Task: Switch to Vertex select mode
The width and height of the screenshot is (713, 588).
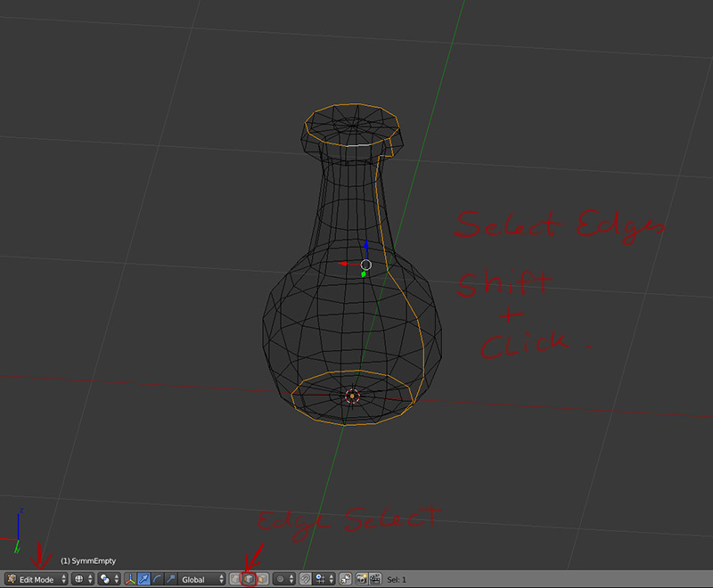Action: tap(235, 579)
